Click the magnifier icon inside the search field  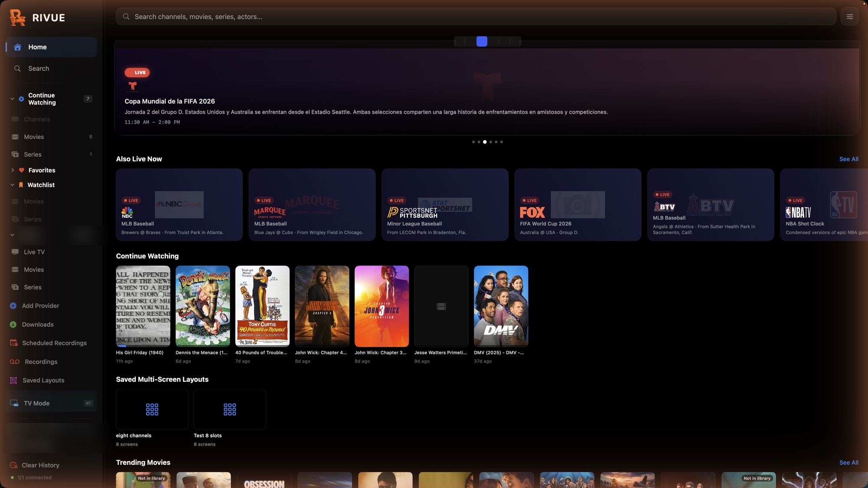tap(126, 16)
